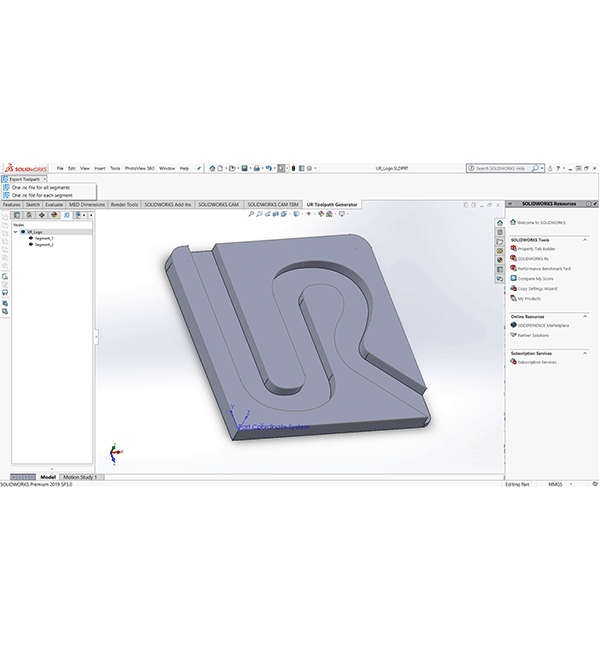Switch to the SOLIDWORKS CAM tab

pyautogui.click(x=219, y=205)
